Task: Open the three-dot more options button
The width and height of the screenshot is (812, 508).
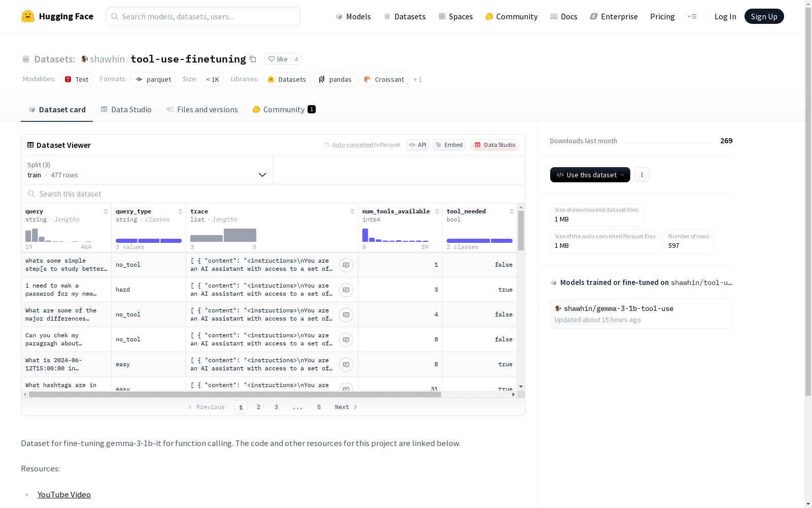Action: click(642, 175)
